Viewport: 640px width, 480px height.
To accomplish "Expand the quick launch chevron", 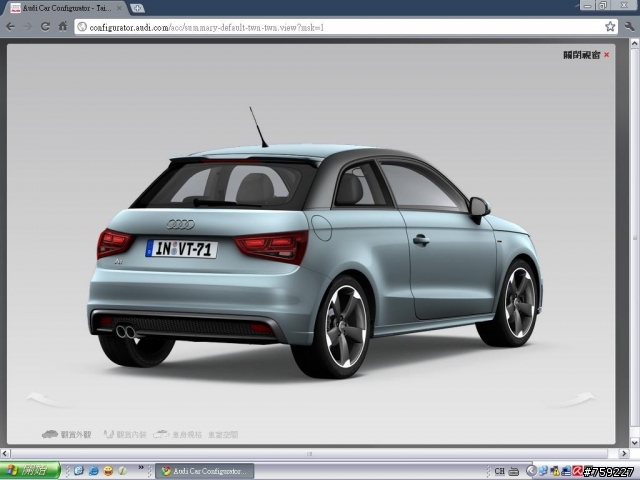I will click(141, 467).
